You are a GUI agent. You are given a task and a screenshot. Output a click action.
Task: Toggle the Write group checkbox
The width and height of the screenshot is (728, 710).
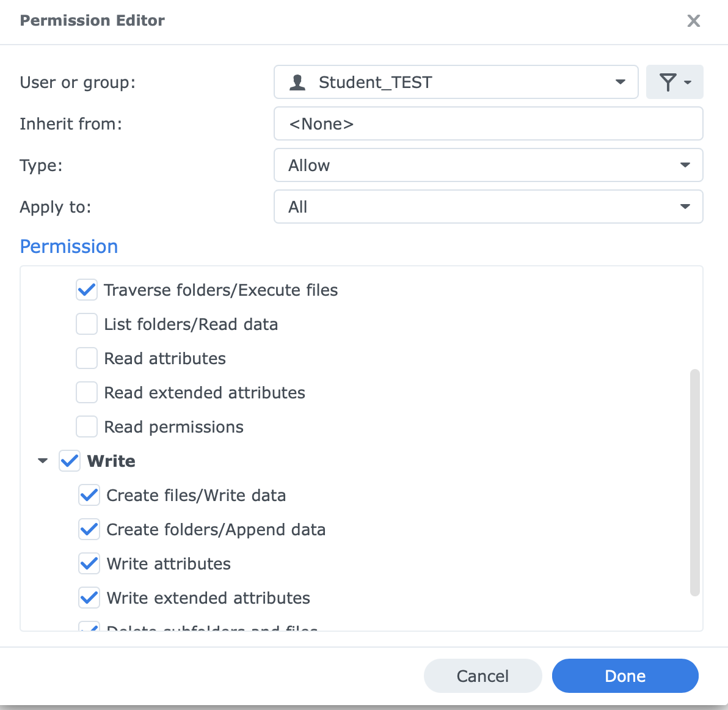point(70,461)
